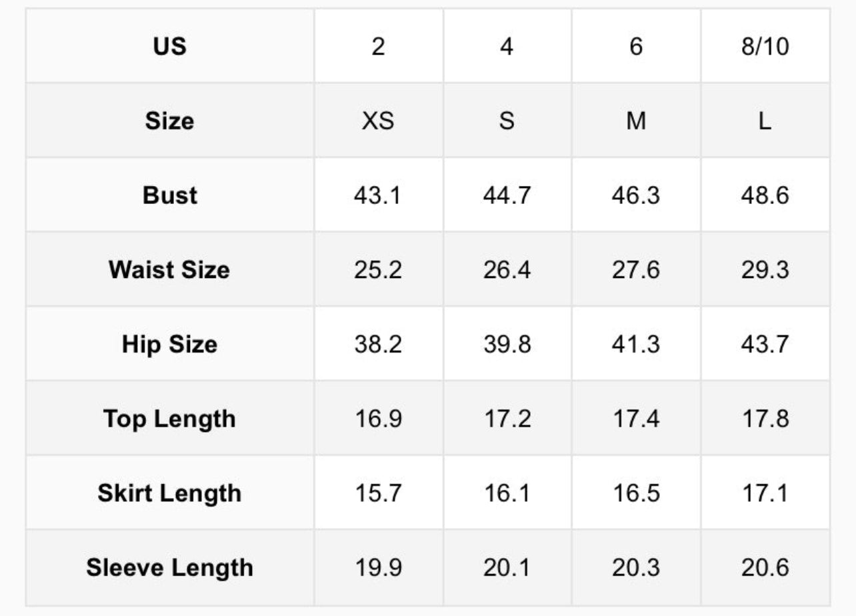Click the "Hip Size" row header
Image resolution: width=856 pixels, height=616 pixels.
coord(169,345)
